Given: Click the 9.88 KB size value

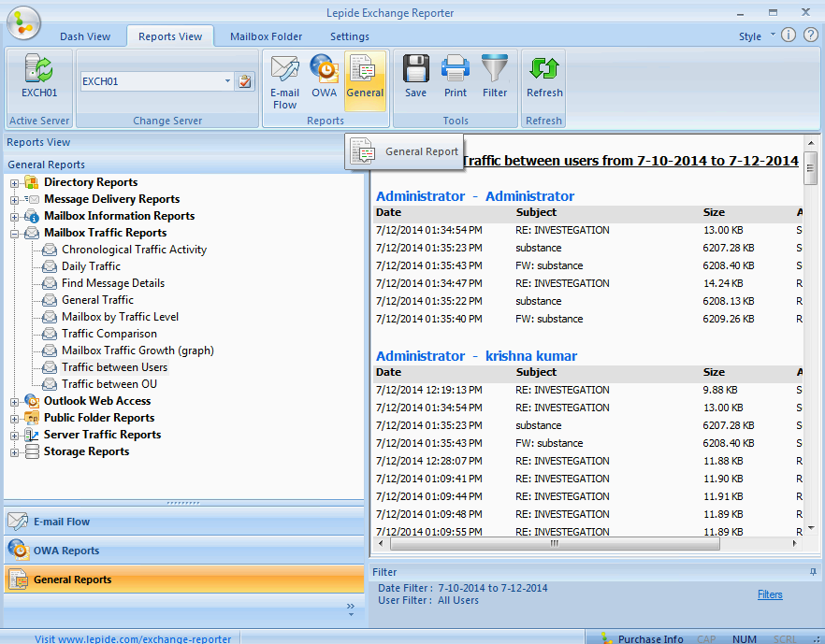Looking at the screenshot, I should (x=720, y=390).
